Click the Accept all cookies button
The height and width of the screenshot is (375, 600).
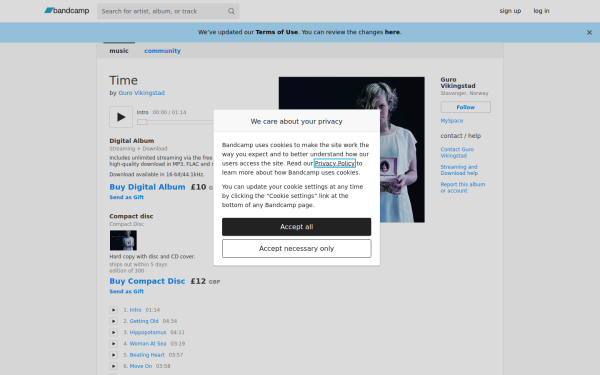point(297,227)
